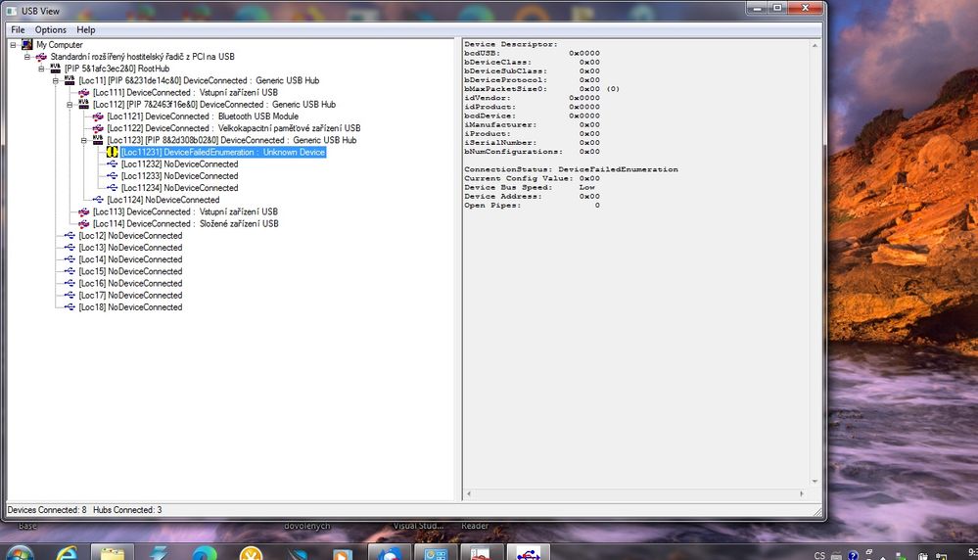Image resolution: width=978 pixels, height=560 pixels.
Task: Minimize the USB View window
Action: [758, 8]
